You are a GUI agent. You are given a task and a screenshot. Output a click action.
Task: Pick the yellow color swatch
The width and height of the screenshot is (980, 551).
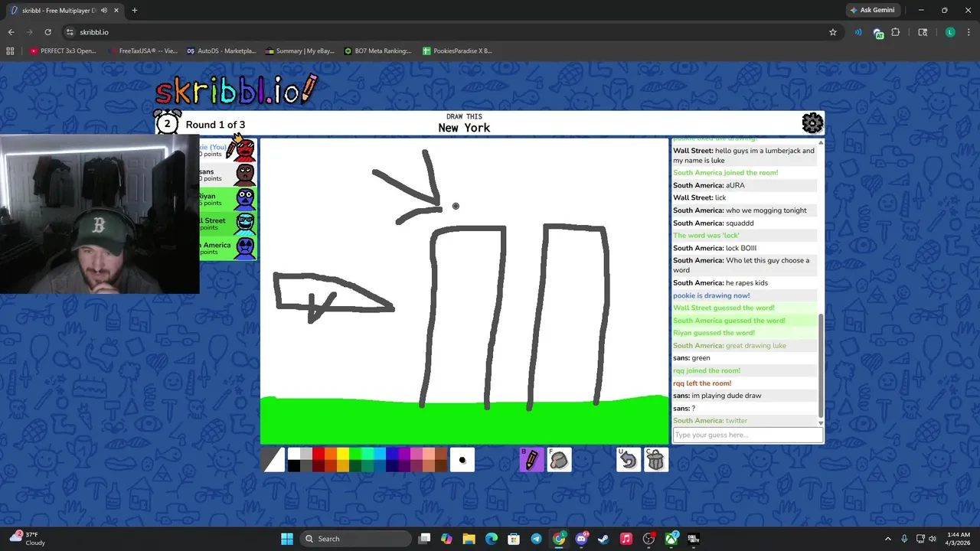click(x=343, y=454)
